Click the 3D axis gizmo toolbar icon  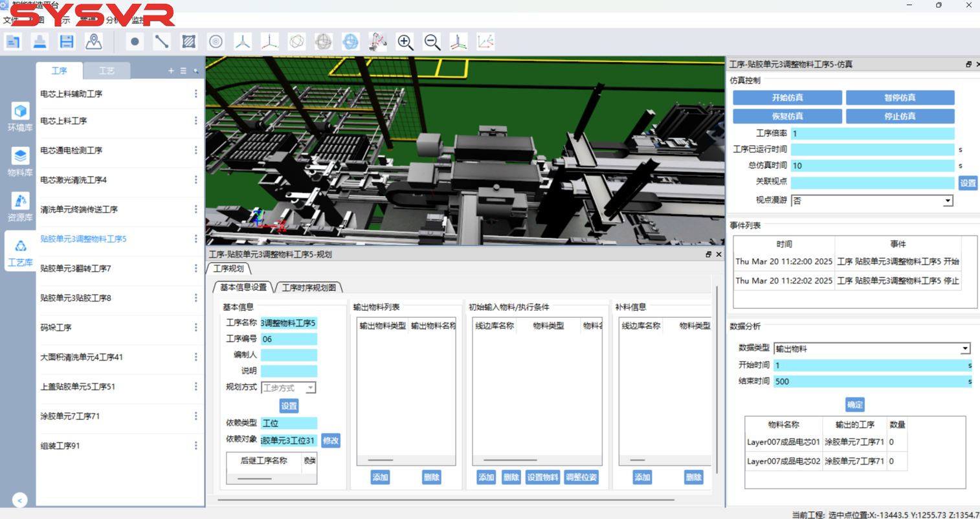coord(458,42)
